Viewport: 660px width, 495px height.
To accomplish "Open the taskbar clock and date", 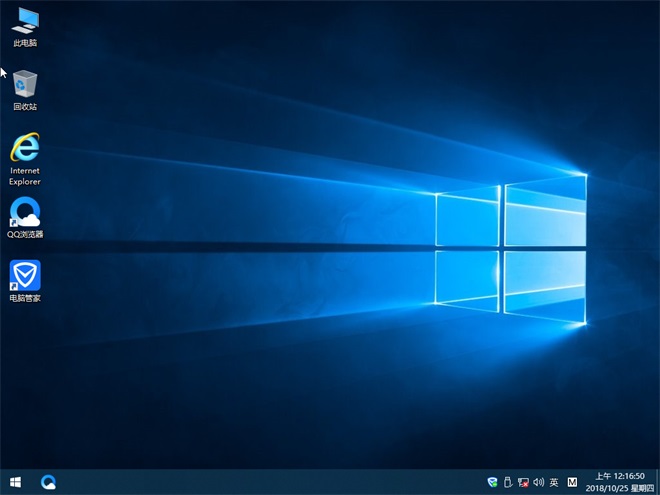I will (620, 482).
